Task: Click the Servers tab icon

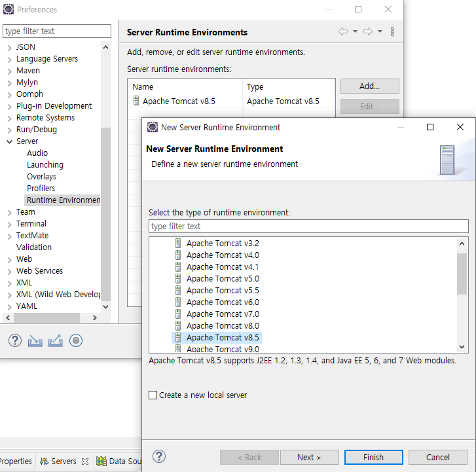Action: pyautogui.click(x=44, y=462)
